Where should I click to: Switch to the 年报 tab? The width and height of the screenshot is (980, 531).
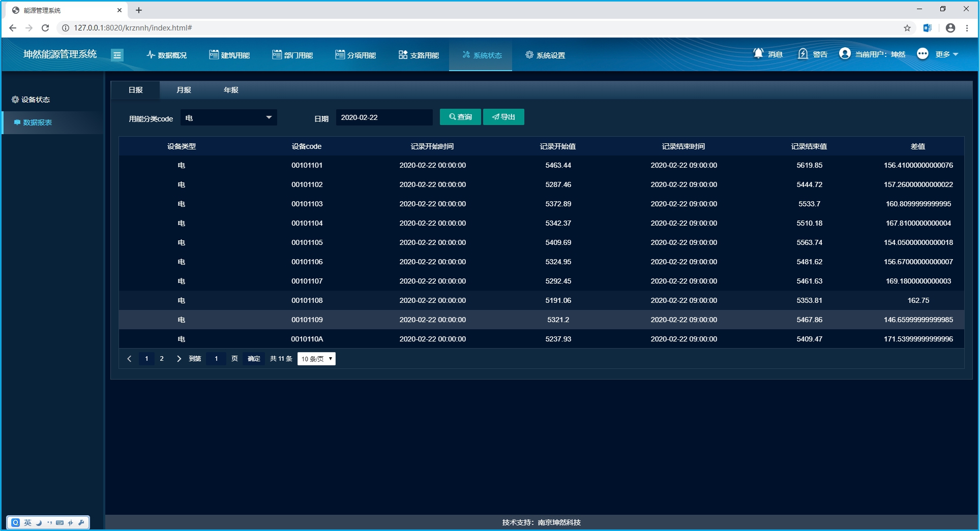coord(231,90)
